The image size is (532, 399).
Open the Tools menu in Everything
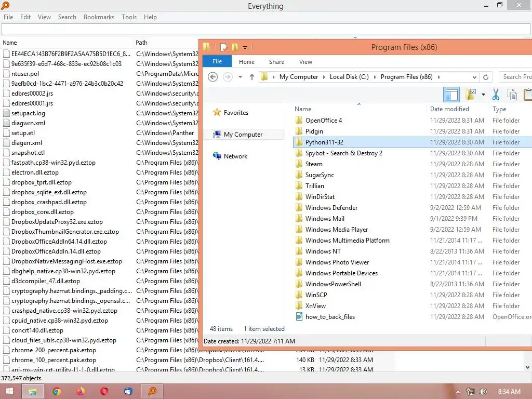coord(129,17)
